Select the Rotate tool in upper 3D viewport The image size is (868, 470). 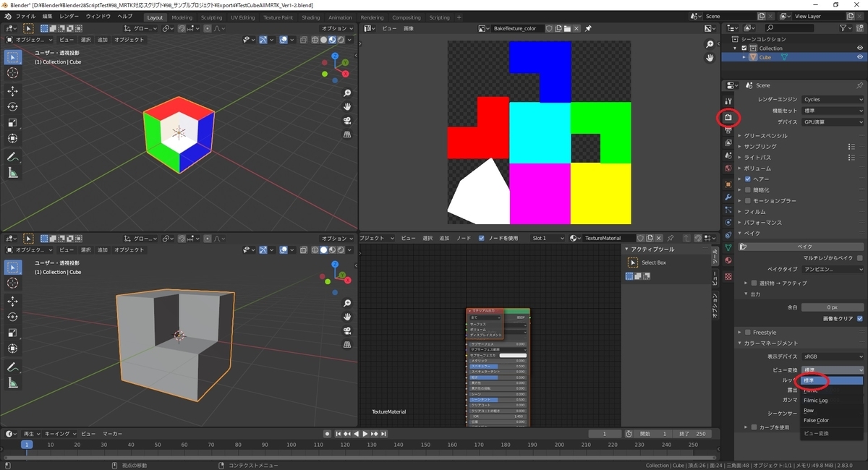(x=12, y=106)
